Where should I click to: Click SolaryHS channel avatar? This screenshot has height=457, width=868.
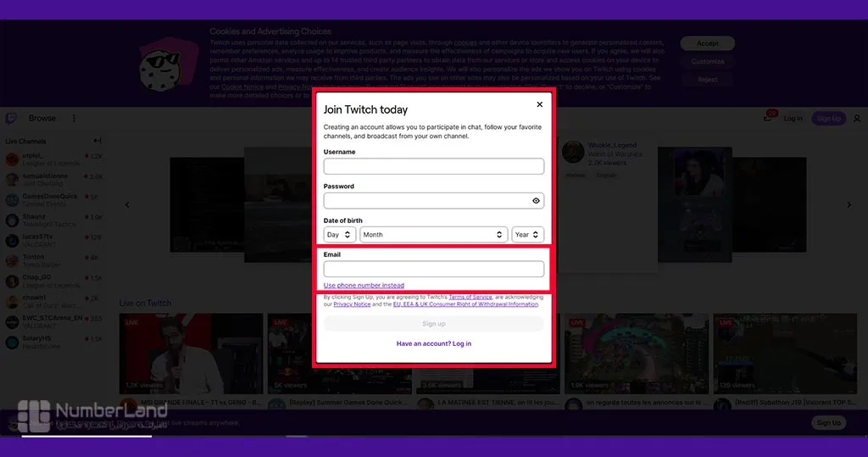coord(12,343)
